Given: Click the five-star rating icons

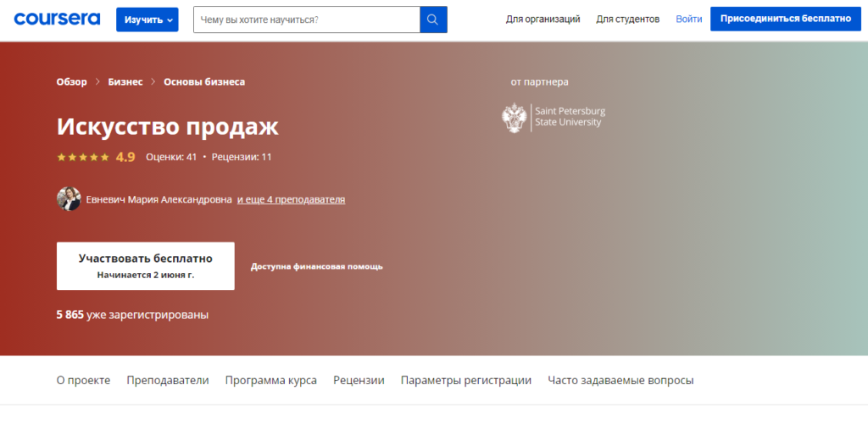Looking at the screenshot, I should (x=82, y=157).
